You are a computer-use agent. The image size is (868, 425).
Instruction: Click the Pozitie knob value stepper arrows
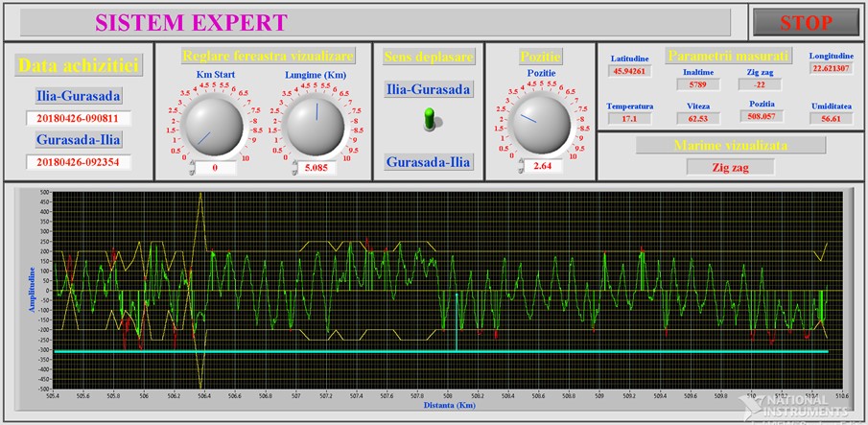click(x=521, y=167)
